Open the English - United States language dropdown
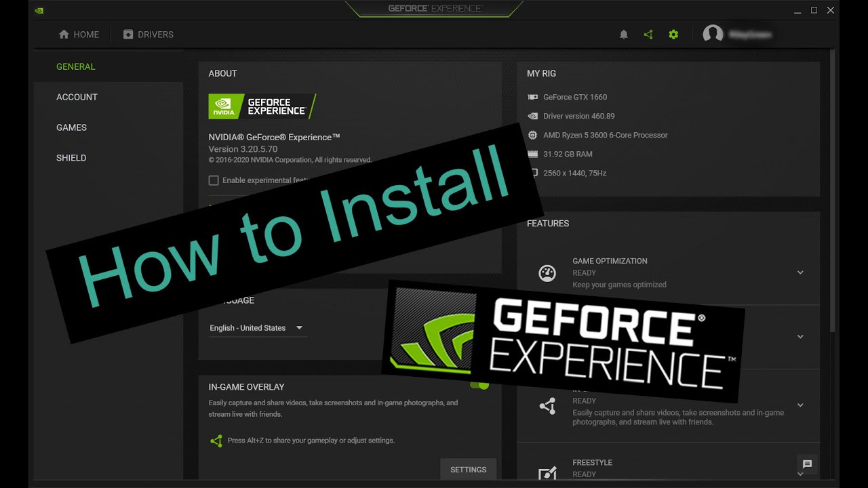The width and height of the screenshot is (868, 488). [257, 328]
